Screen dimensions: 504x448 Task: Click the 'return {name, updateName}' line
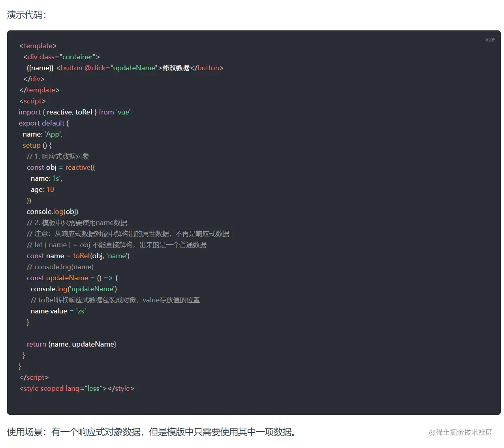click(71, 344)
